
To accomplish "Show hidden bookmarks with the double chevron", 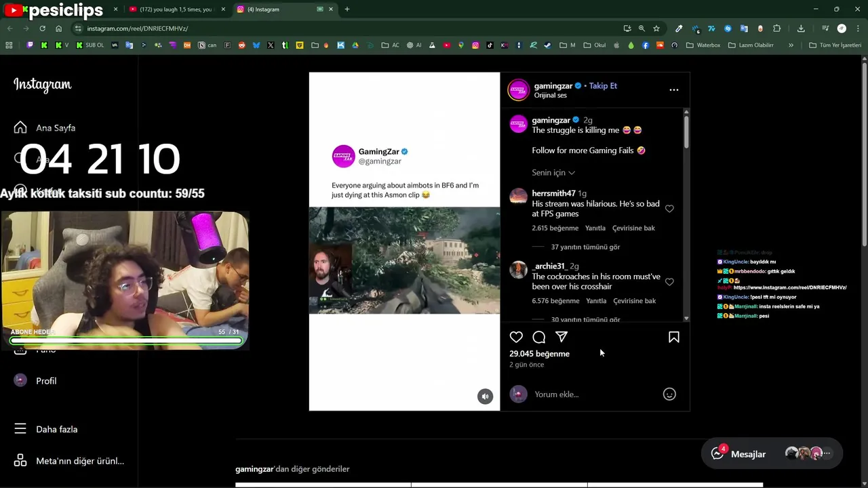I will point(791,45).
